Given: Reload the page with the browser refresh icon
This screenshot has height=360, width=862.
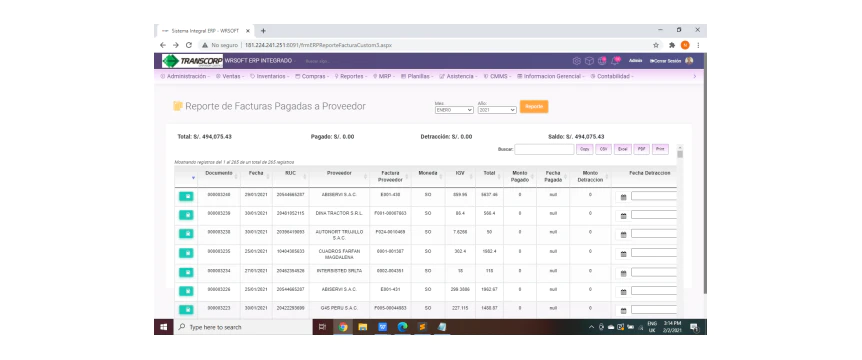Looking at the screenshot, I should coord(189,45).
